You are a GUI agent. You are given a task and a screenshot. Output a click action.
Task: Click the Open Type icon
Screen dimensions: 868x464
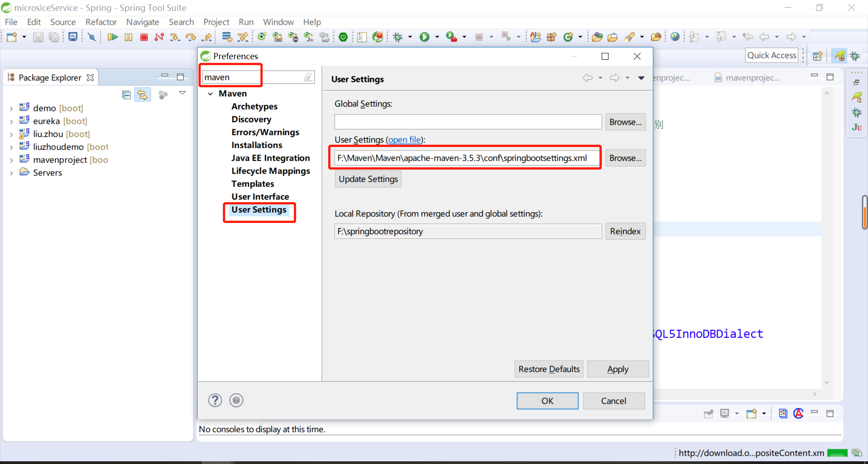597,37
